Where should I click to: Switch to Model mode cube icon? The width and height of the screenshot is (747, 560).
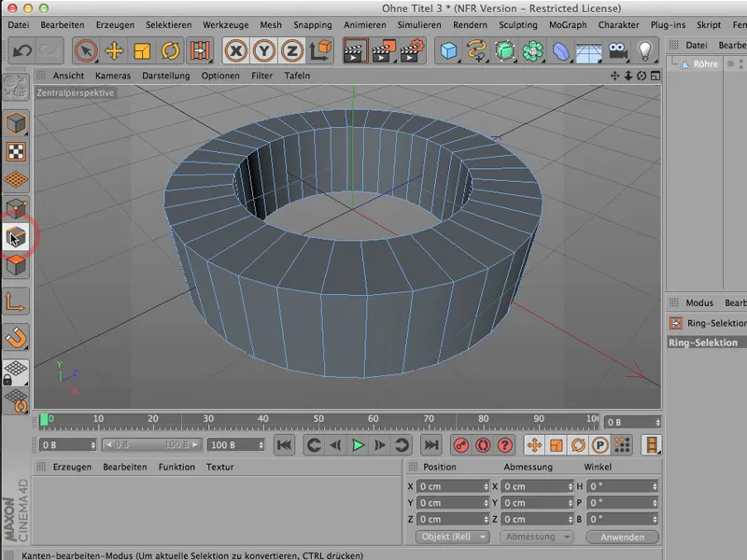coord(16,123)
